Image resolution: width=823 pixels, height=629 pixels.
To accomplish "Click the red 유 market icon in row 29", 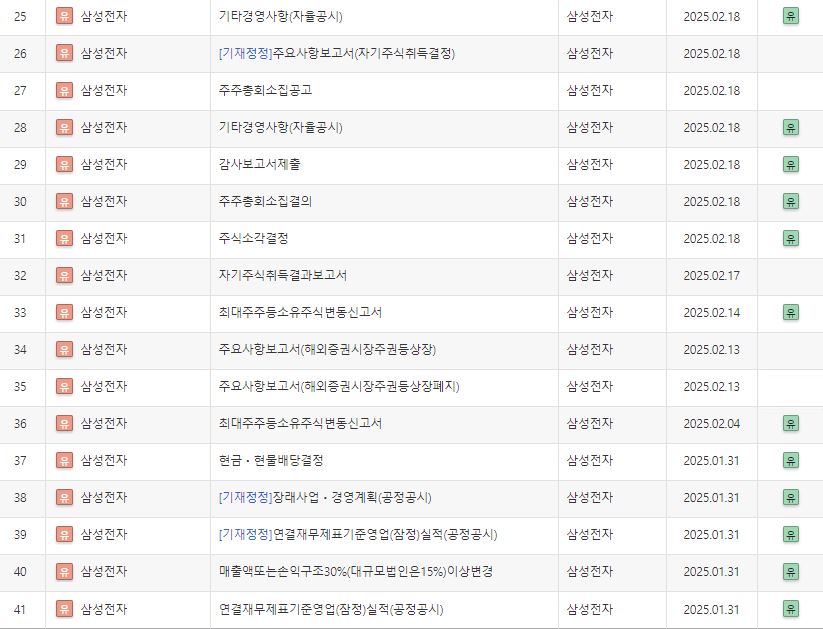I will pyautogui.click(x=64, y=164).
